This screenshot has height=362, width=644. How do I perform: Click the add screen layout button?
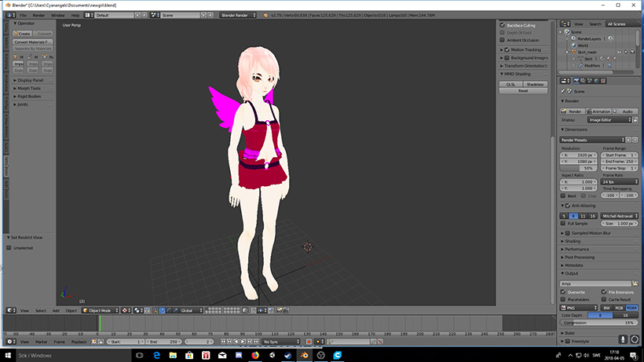pos(137,15)
